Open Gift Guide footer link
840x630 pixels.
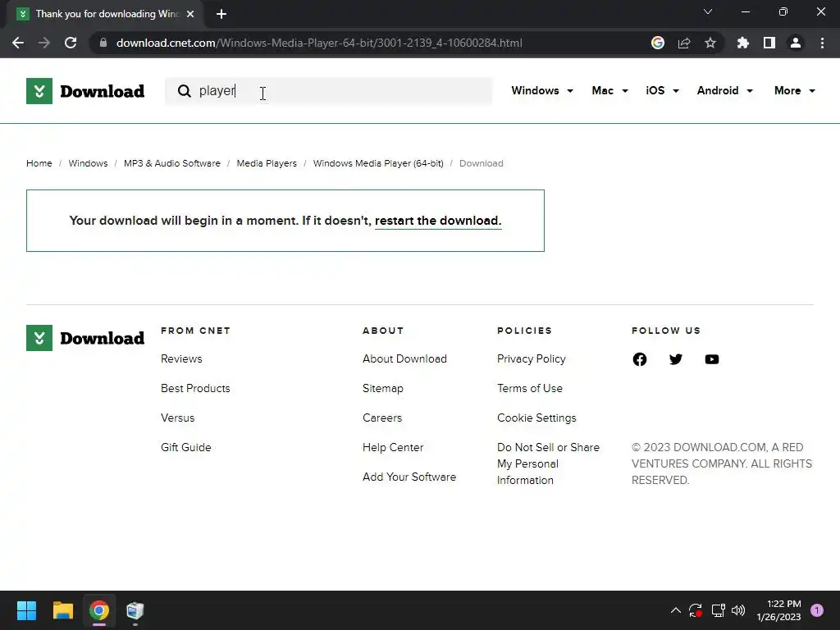click(186, 447)
